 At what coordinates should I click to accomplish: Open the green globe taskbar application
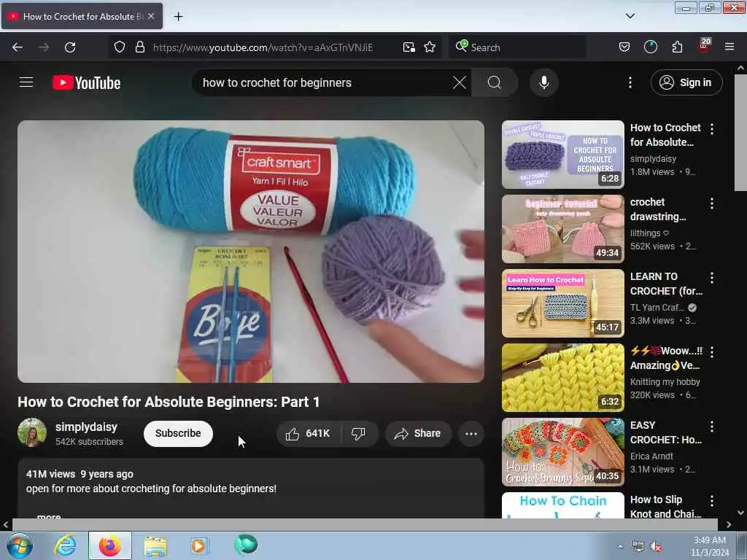(x=246, y=545)
